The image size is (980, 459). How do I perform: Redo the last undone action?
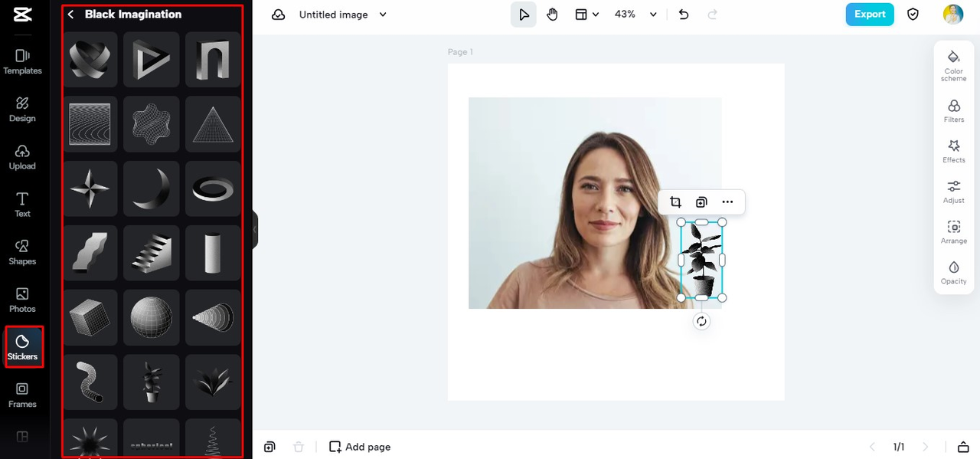tap(713, 15)
